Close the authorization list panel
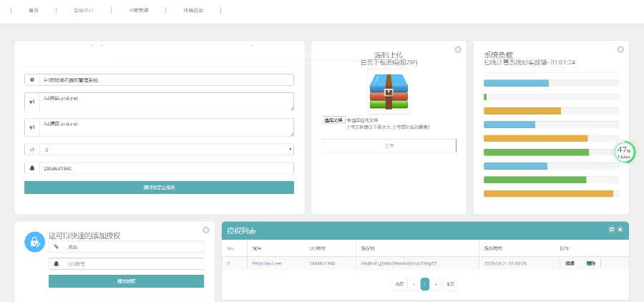 click(x=620, y=230)
